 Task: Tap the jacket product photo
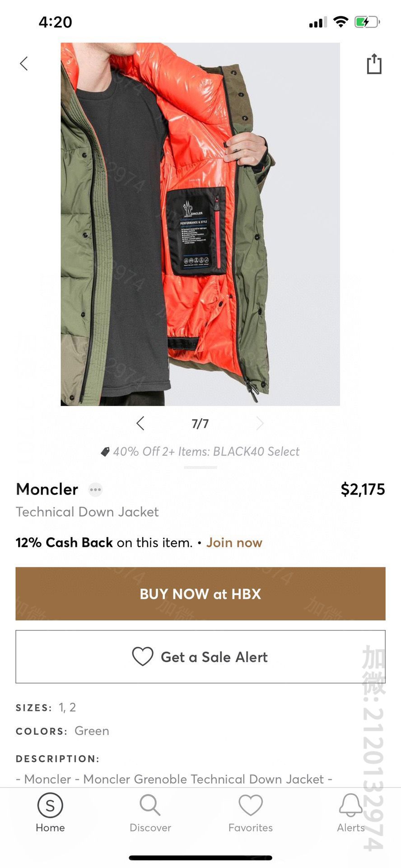(200, 224)
